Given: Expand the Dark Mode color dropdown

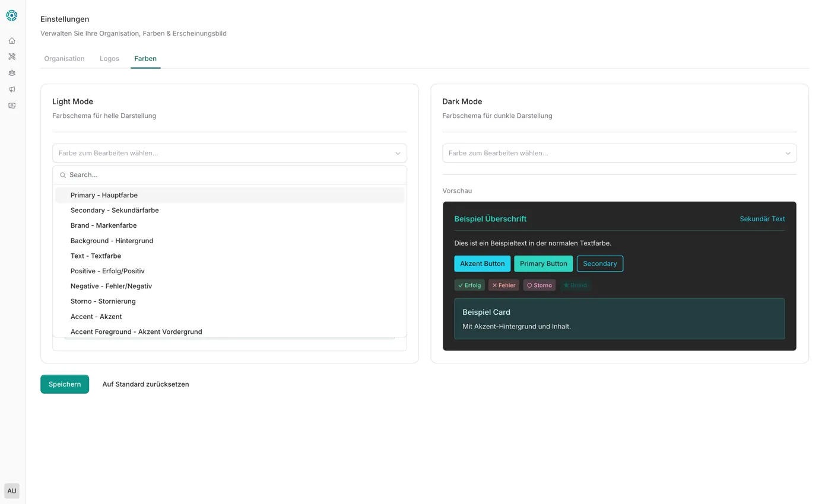Looking at the screenshot, I should point(619,153).
